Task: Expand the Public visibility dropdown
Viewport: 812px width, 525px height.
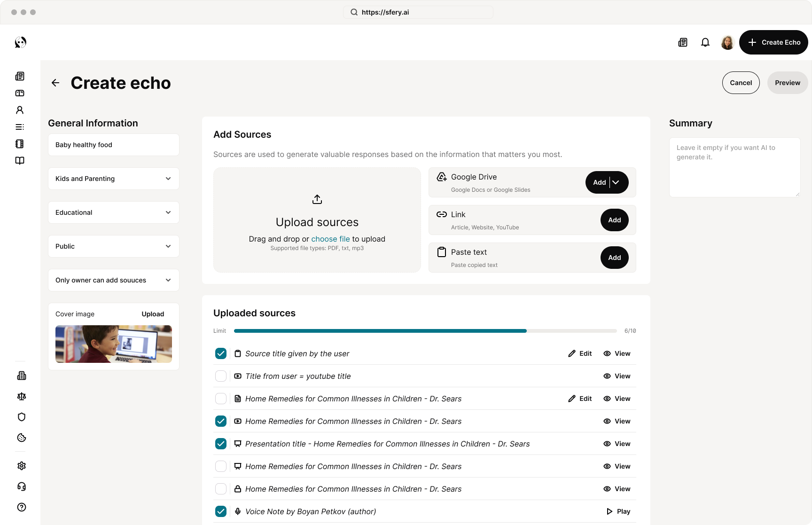Action: coord(114,246)
